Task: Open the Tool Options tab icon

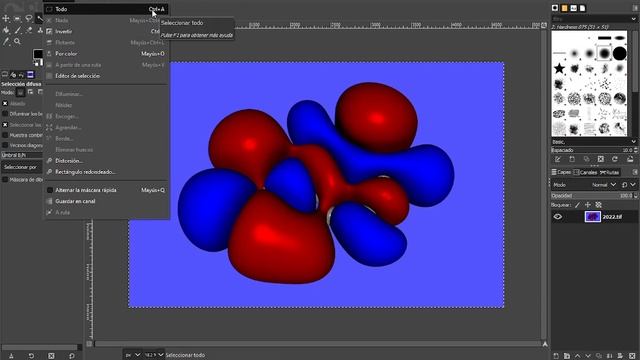Action: coord(4,75)
